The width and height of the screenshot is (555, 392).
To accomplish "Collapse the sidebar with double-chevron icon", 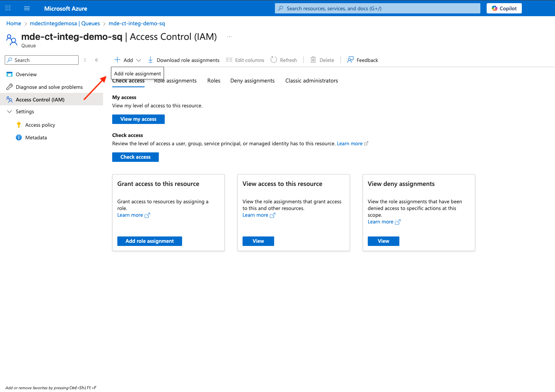I will click(96, 60).
